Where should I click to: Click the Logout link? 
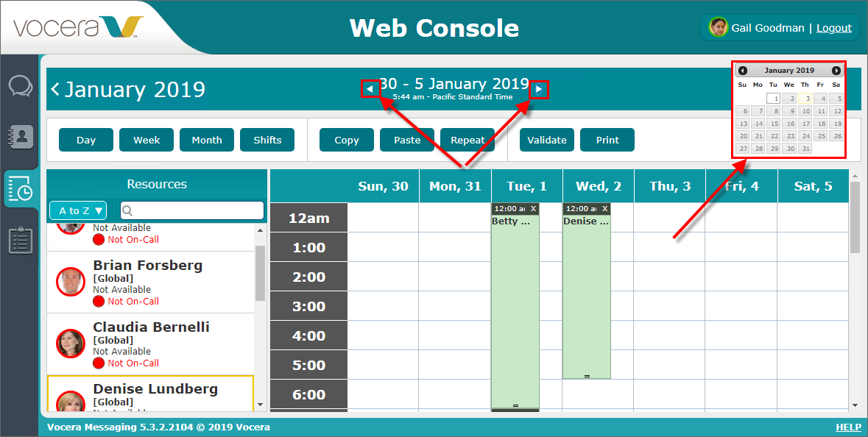tap(833, 28)
